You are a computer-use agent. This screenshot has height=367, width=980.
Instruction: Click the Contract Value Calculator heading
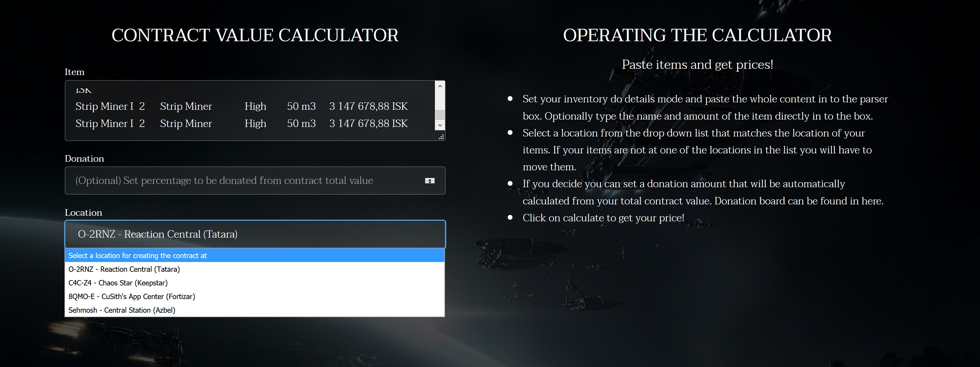click(x=255, y=35)
